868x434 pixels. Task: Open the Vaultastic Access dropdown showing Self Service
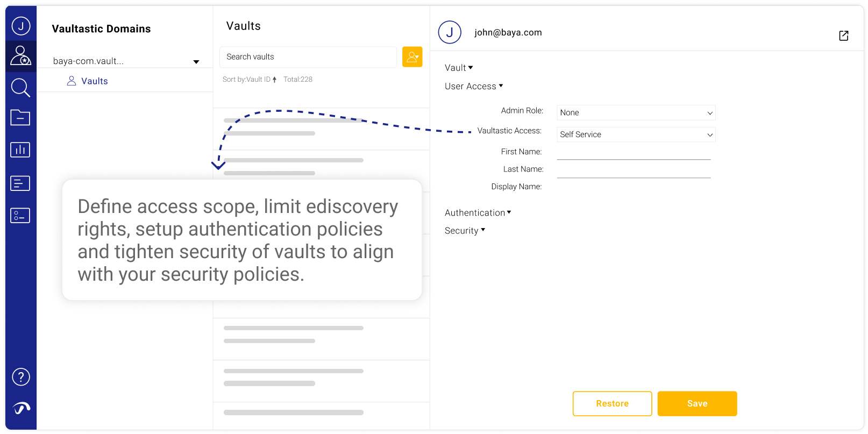(x=636, y=134)
